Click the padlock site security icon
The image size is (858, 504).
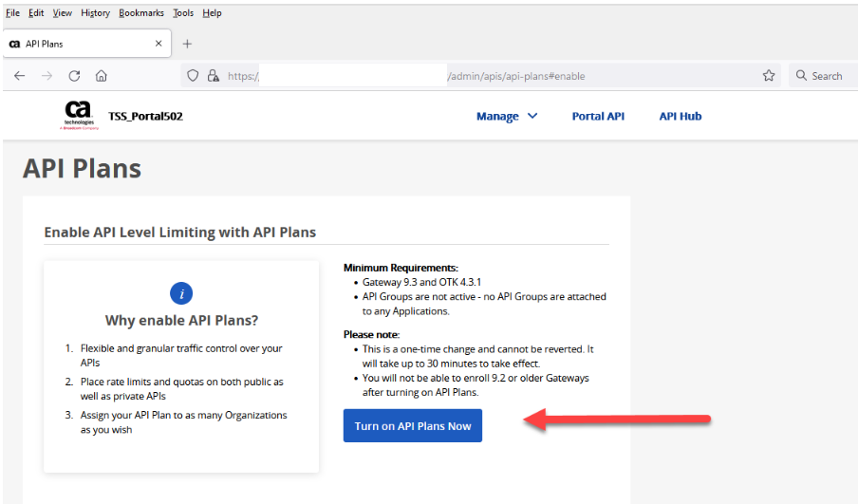(213, 76)
